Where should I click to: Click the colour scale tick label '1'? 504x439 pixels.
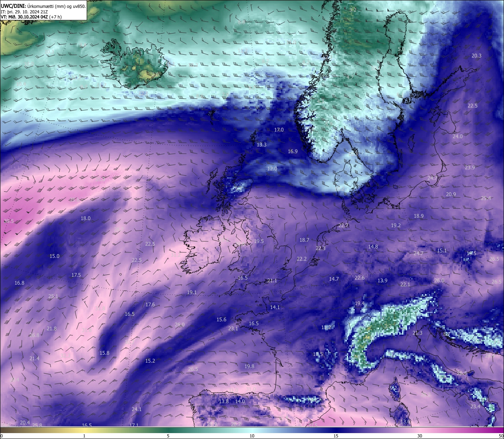(84, 436)
